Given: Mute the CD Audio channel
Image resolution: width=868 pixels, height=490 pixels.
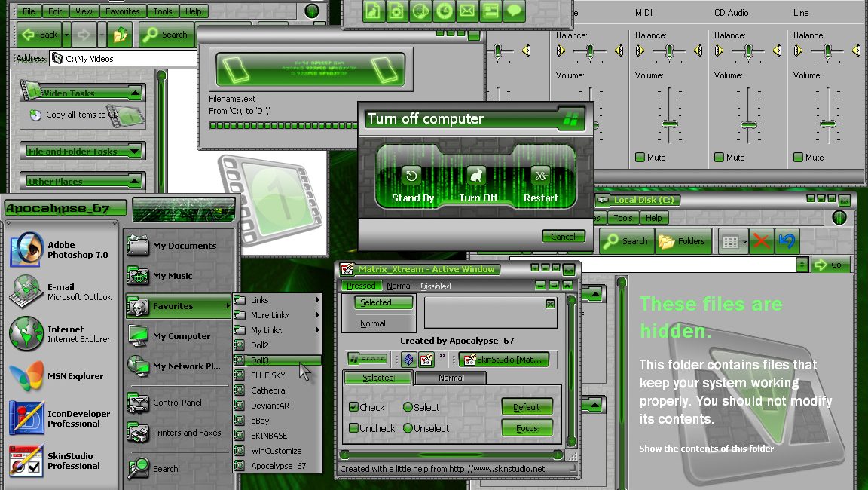Looking at the screenshot, I should click(x=719, y=158).
